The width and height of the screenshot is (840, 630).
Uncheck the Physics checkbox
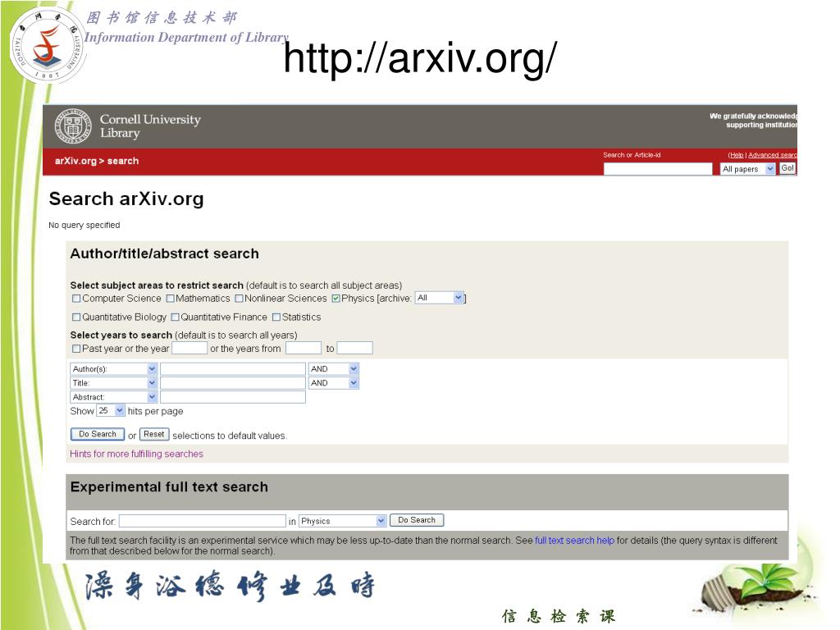coord(336,299)
